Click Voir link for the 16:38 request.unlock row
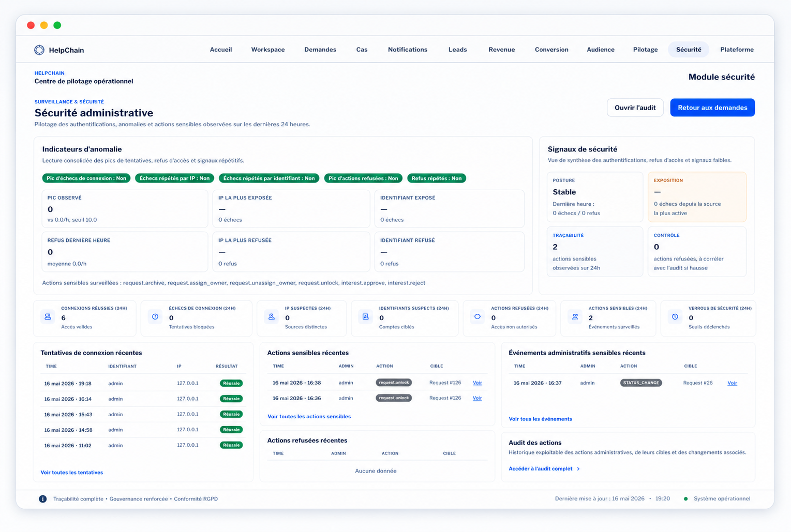Image resolution: width=791 pixels, height=532 pixels. point(477,383)
